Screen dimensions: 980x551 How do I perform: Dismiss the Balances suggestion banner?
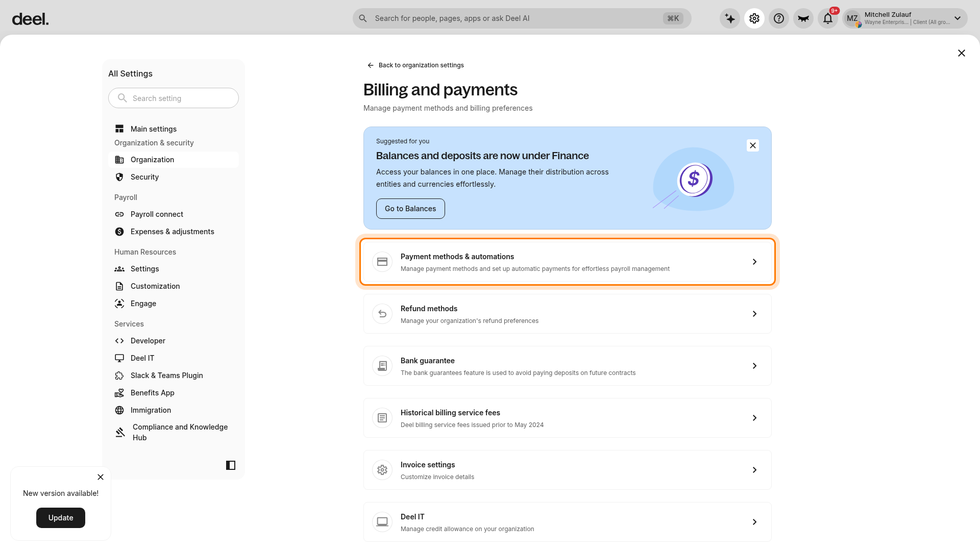[x=753, y=145]
